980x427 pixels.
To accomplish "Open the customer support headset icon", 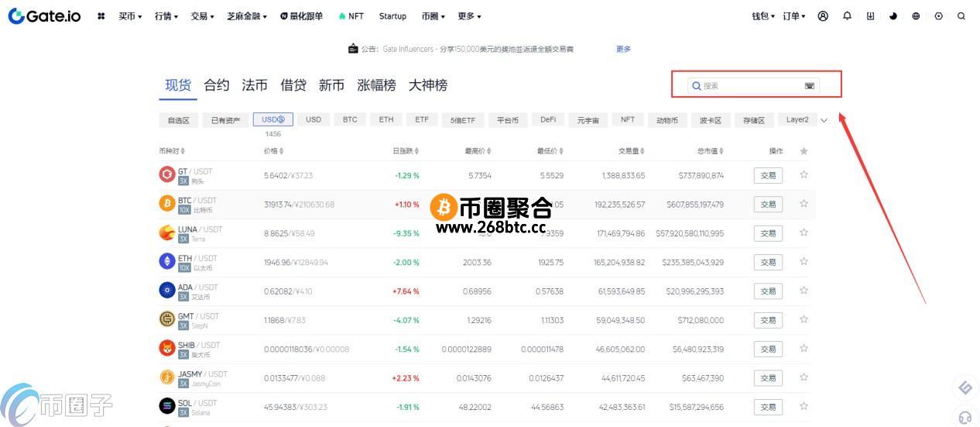I will (x=965, y=417).
